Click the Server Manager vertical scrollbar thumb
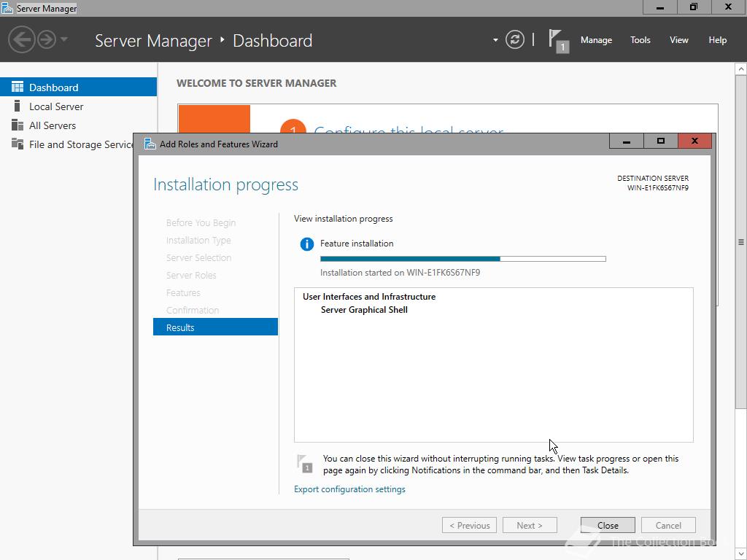 tap(741, 242)
